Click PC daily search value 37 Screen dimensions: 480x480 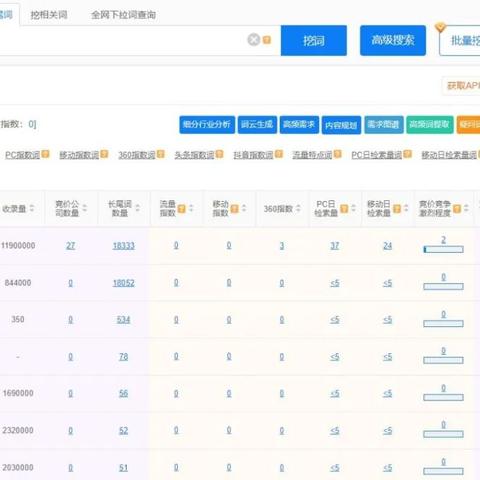tap(335, 246)
